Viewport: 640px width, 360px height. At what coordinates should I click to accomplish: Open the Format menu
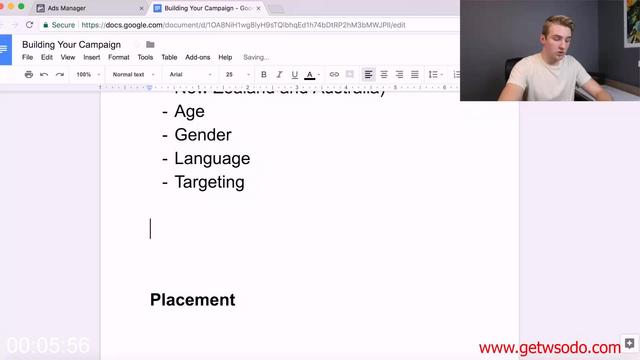coord(119,57)
